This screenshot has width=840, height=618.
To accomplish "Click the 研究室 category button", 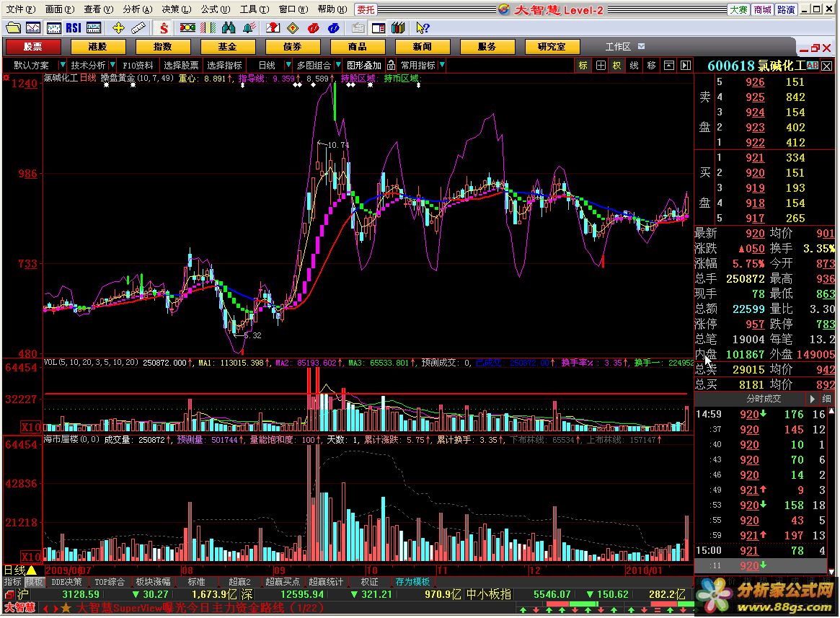I will pyautogui.click(x=552, y=47).
